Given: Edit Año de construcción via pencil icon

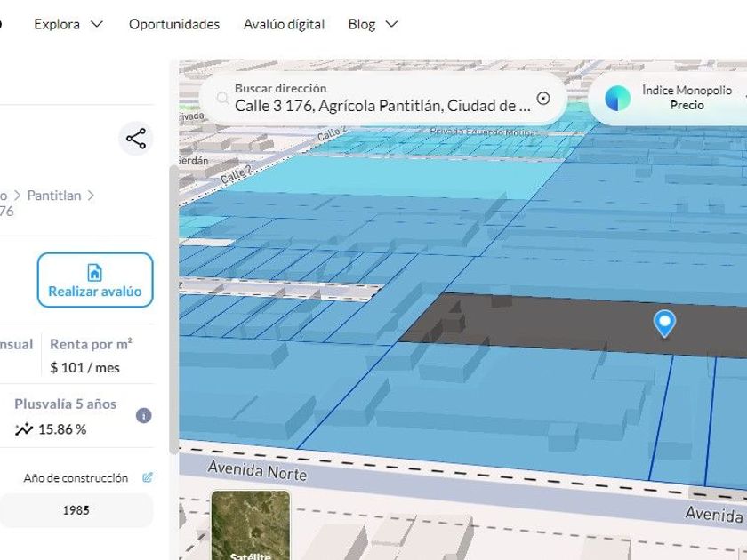Looking at the screenshot, I should [148, 477].
